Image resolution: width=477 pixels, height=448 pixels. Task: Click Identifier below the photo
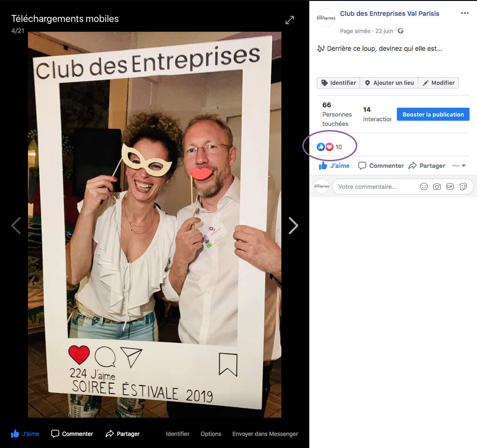click(177, 434)
